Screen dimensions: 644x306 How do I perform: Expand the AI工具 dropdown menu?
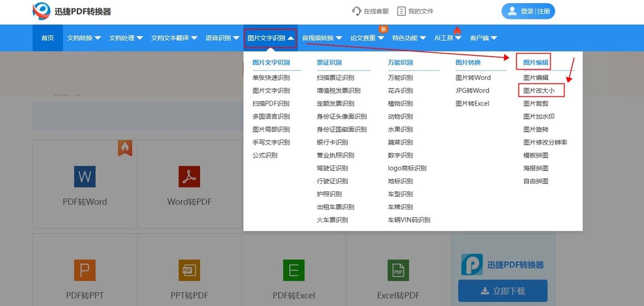(448, 38)
